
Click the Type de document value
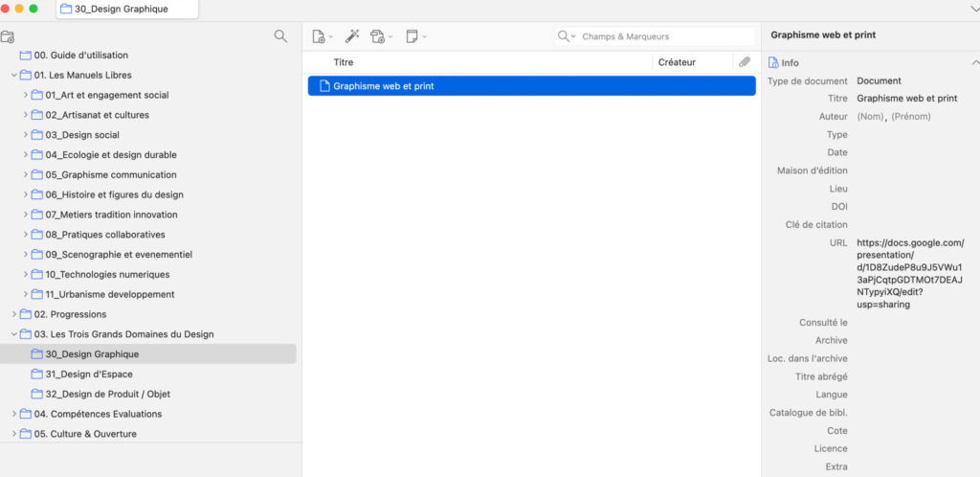879,80
